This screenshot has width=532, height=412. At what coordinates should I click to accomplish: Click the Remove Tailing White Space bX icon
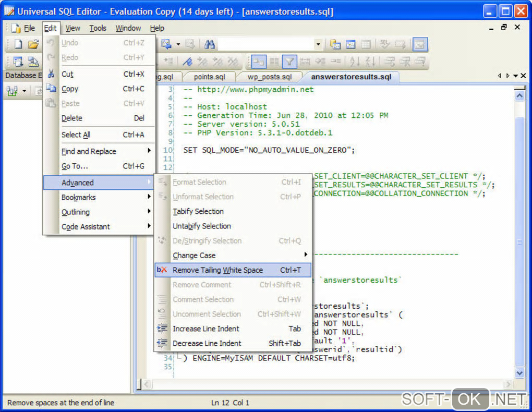[x=162, y=270]
